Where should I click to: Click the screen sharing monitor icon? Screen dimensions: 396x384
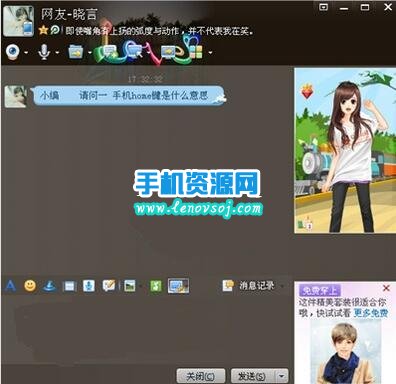169,52
